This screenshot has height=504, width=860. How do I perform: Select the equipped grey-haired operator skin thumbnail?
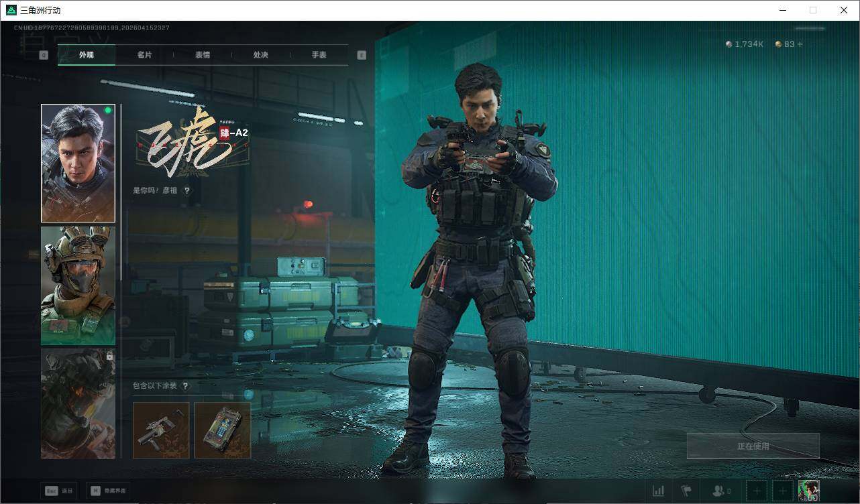click(78, 163)
